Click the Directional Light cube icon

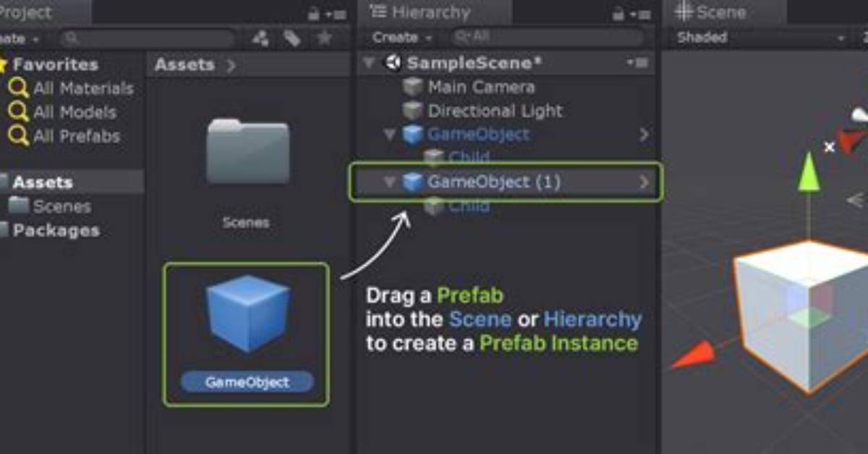click(412, 111)
